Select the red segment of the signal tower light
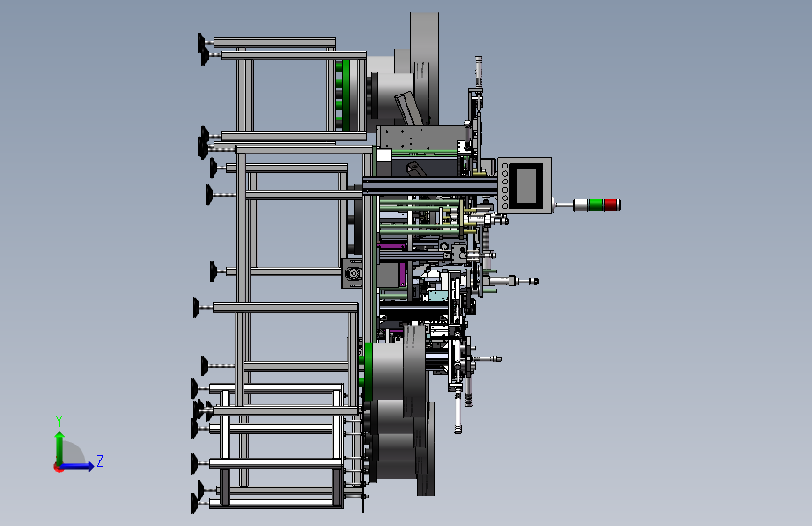Image resolution: width=812 pixels, height=526 pixels. (x=611, y=205)
